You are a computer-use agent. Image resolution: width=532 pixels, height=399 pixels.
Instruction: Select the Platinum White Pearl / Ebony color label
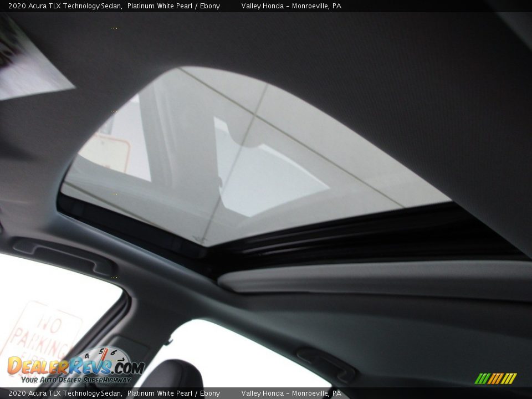pyautogui.click(x=173, y=7)
